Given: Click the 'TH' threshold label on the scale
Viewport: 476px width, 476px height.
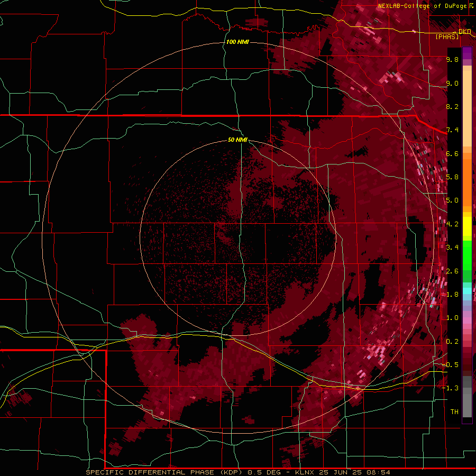Looking at the screenshot, I should 454,412.
